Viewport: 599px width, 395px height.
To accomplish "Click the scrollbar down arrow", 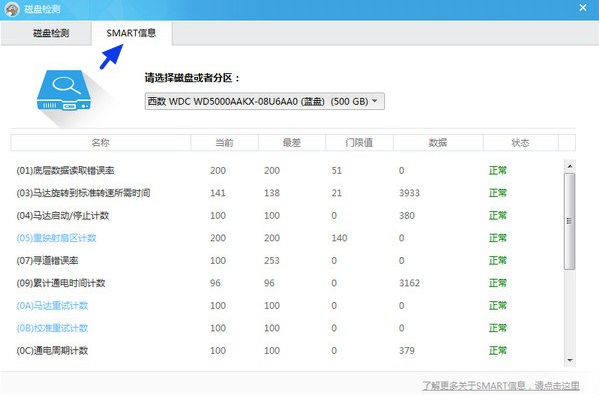I will [x=570, y=360].
